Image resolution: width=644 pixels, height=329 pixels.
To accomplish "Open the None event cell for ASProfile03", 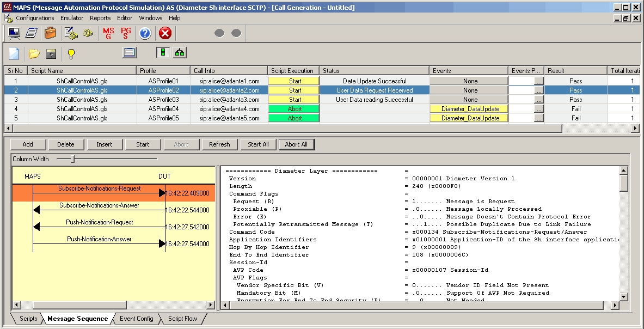I will (470, 100).
